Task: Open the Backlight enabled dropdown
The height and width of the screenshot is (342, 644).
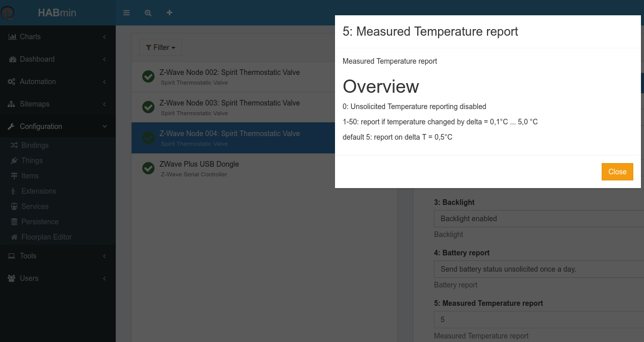Action: click(538, 219)
